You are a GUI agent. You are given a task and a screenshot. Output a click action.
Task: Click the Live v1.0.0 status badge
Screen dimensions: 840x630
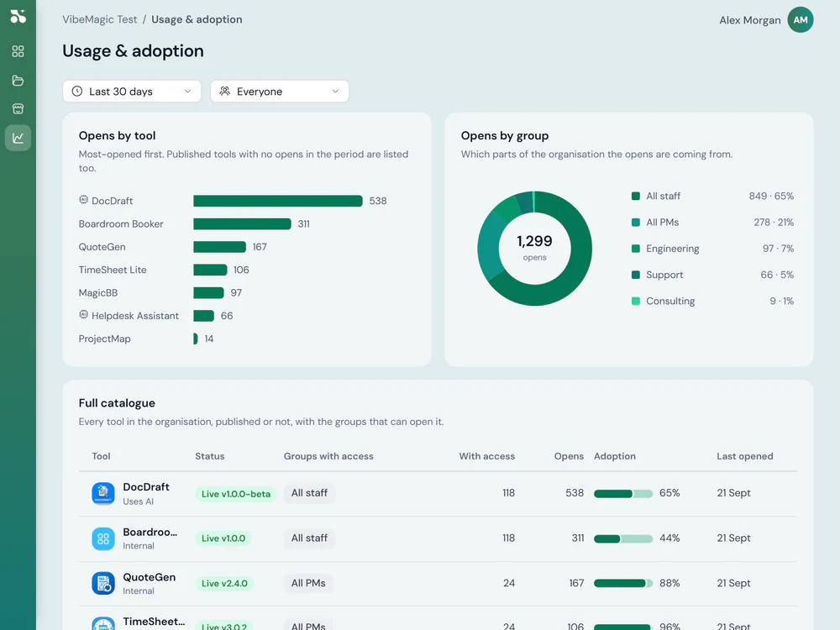pyautogui.click(x=223, y=538)
